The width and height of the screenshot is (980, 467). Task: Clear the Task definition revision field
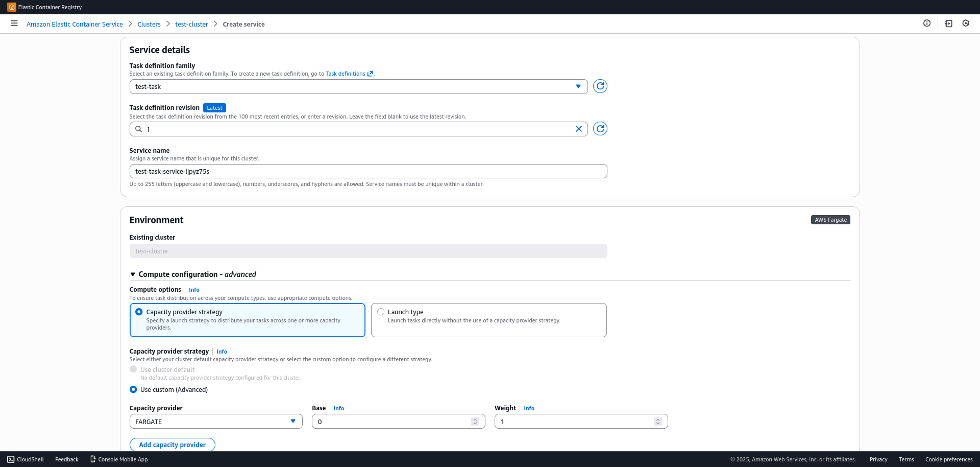(579, 129)
